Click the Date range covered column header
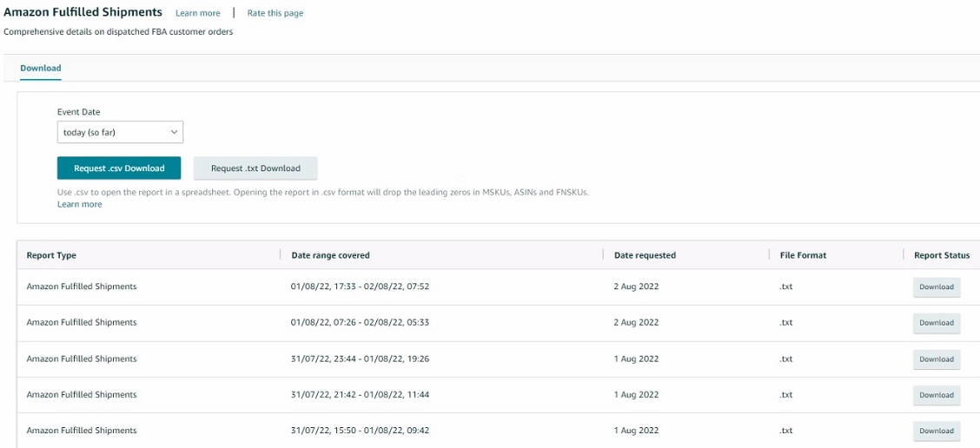Screen dimensions: 980x448 (331, 255)
